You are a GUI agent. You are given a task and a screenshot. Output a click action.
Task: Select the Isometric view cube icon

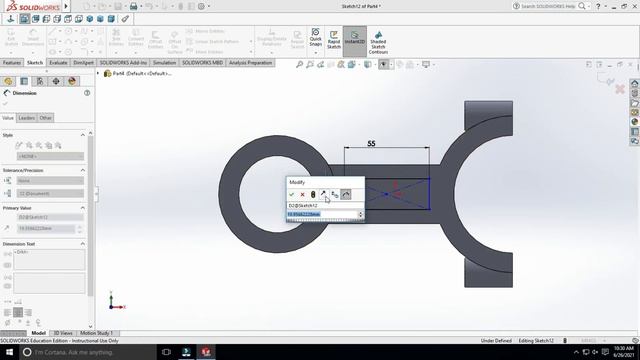point(89,19)
